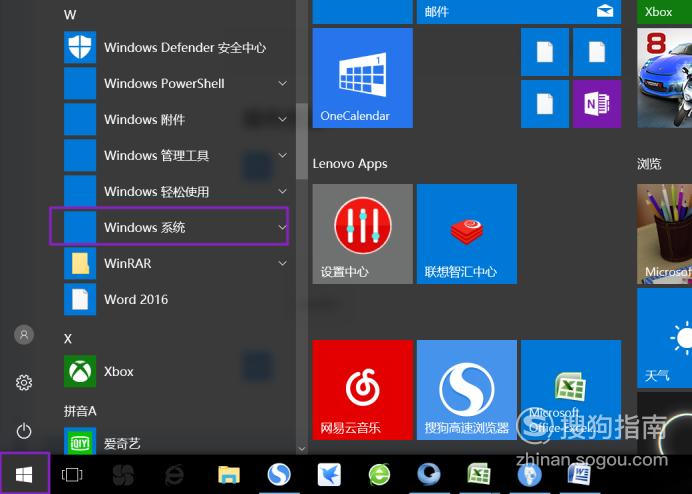The width and height of the screenshot is (692, 494).
Task: Expand the Windows 轻松使用 folder chevron
Action: [282, 191]
